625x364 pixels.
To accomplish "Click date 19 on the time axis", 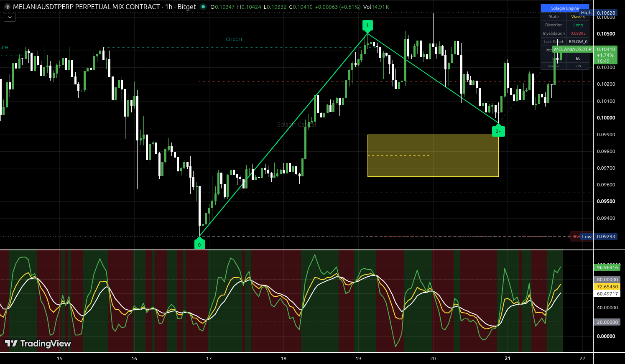I will click(x=358, y=359).
